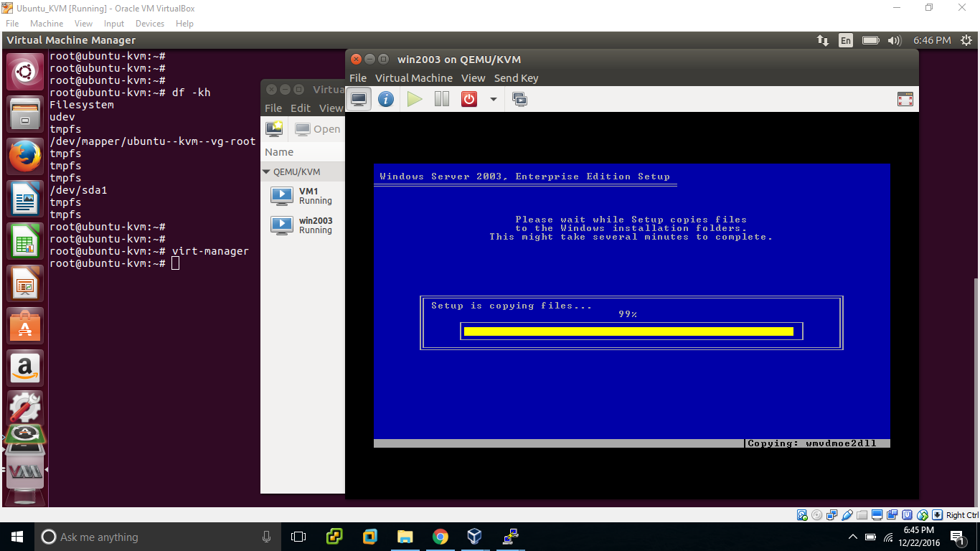
Task: Show graphical console of win2003 VM
Action: (x=359, y=99)
